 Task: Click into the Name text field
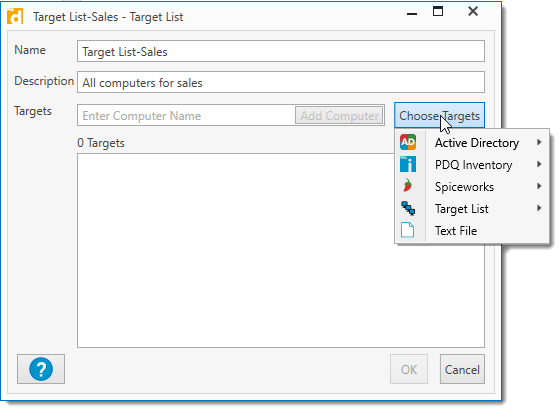(281, 51)
